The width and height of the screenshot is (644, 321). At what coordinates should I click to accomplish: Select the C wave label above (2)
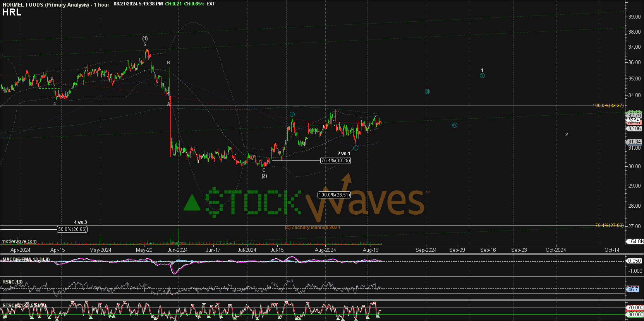(x=264, y=170)
